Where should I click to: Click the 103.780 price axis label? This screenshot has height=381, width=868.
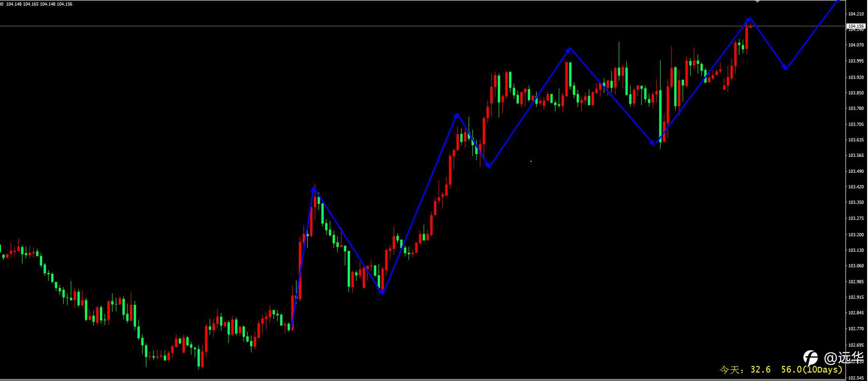tap(856, 109)
